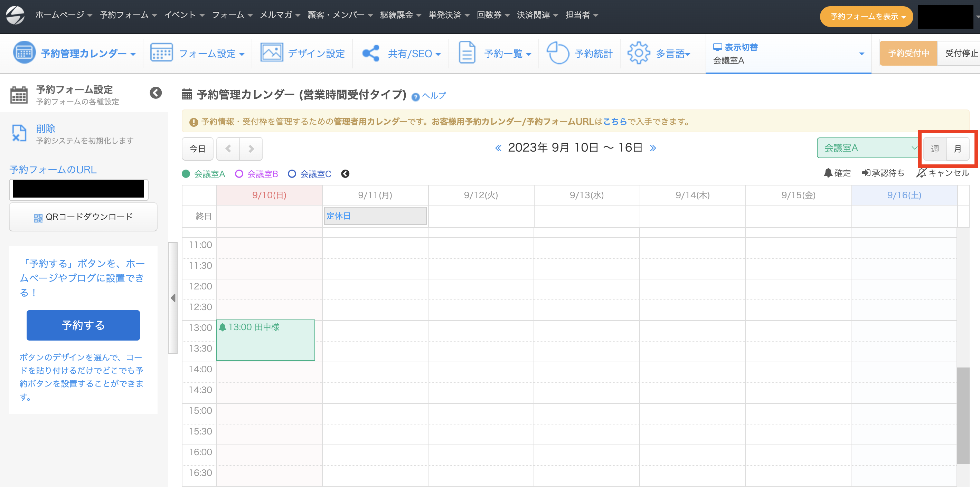This screenshot has width=980, height=487.
Task: Open the 13:00 田中様 appointment
Action: (265, 340)
